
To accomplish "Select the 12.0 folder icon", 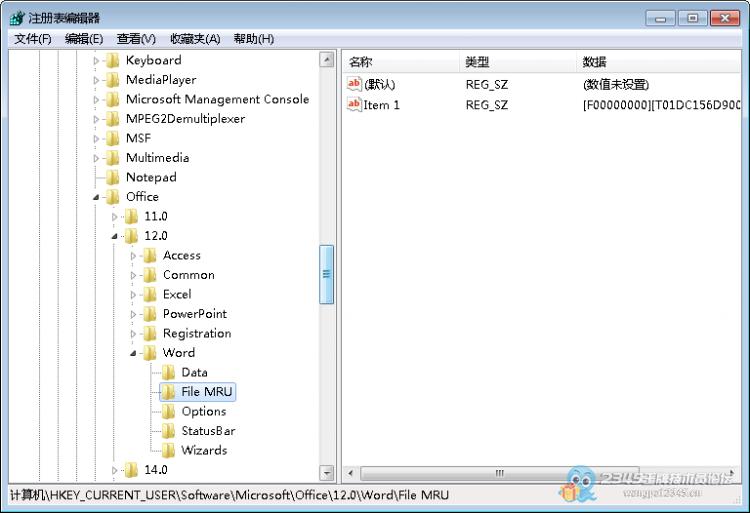I will coord(131,236).
